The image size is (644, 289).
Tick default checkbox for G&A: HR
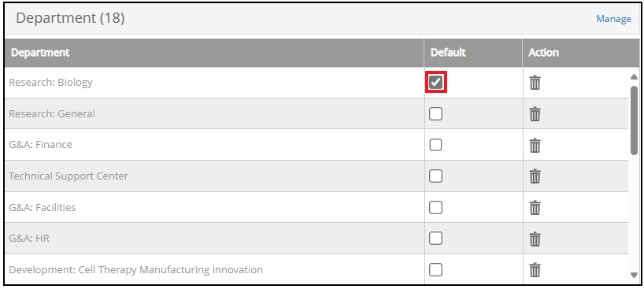[x=436, y=239]
